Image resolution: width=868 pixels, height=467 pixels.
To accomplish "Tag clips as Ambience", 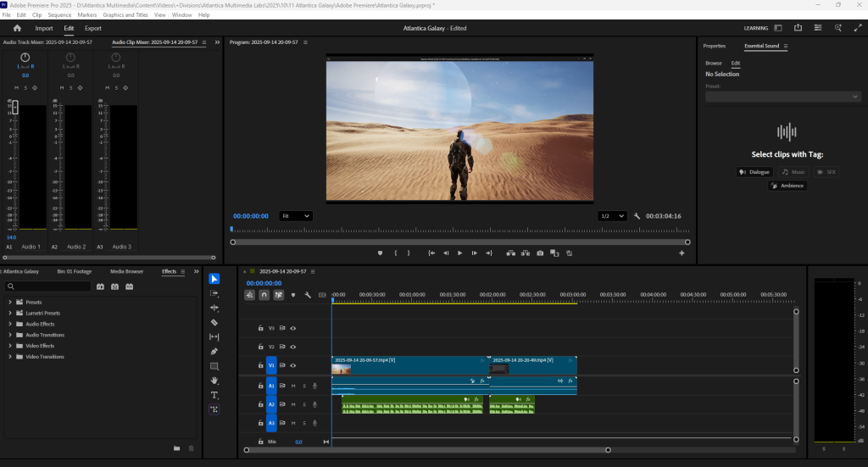I will (x=787, y=186).
